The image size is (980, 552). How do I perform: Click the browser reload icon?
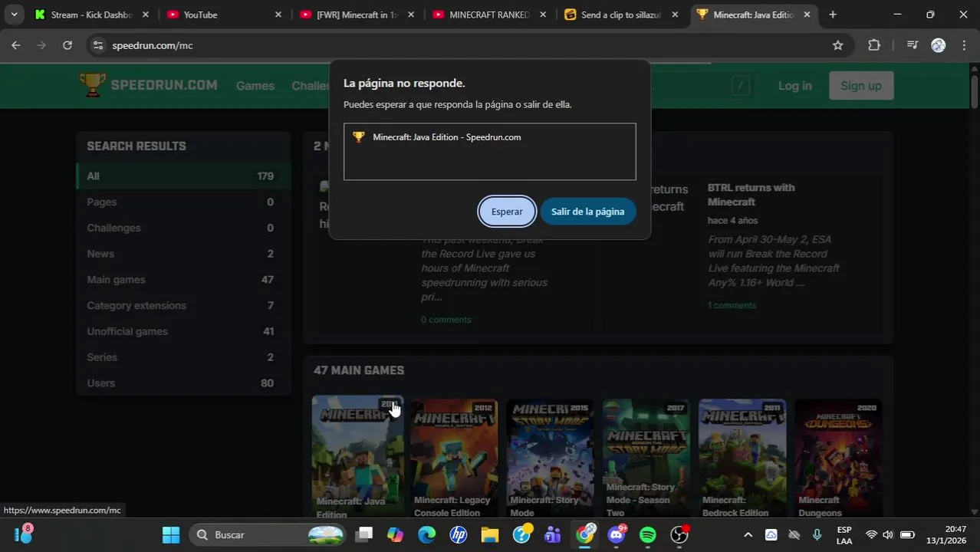[x=67, y=45]
